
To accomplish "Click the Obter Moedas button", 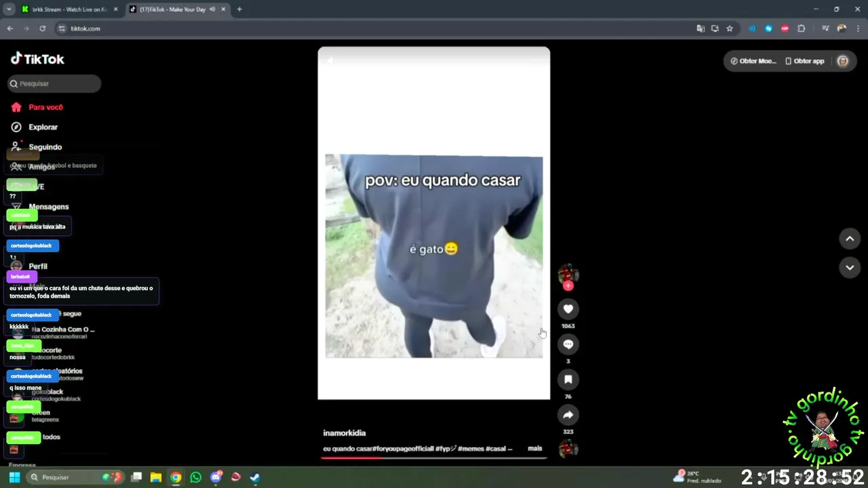I will pyautogui.click(x=753, y=61).
